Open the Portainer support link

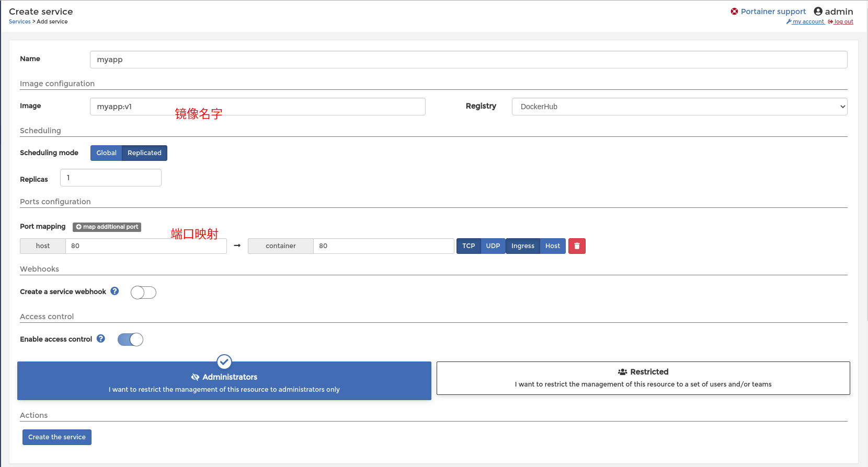coord(773,11)
